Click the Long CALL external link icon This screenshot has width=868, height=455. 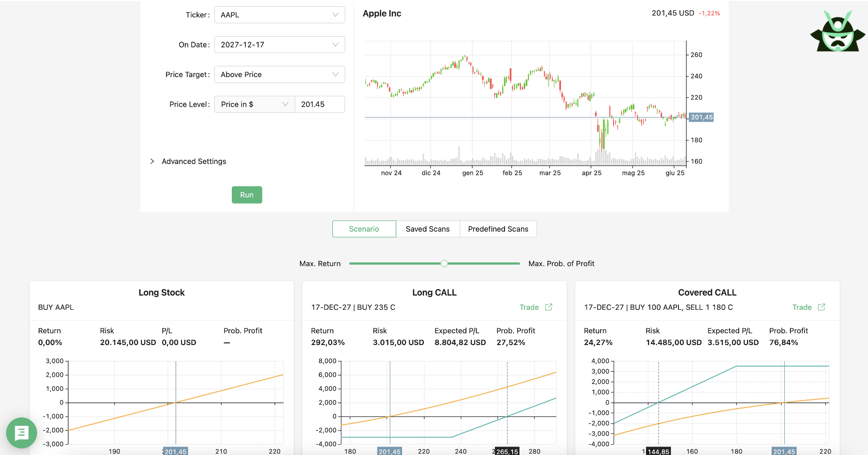click(549, 307)
